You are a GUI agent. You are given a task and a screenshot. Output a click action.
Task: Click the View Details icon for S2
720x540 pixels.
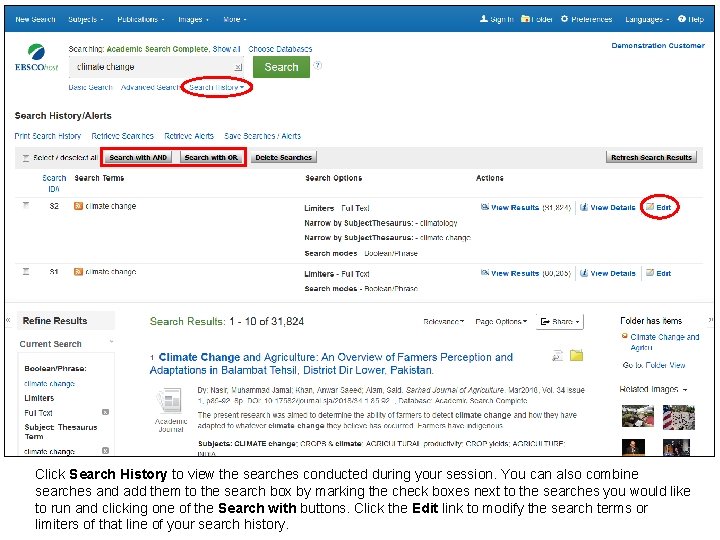[x=584, y=207]
